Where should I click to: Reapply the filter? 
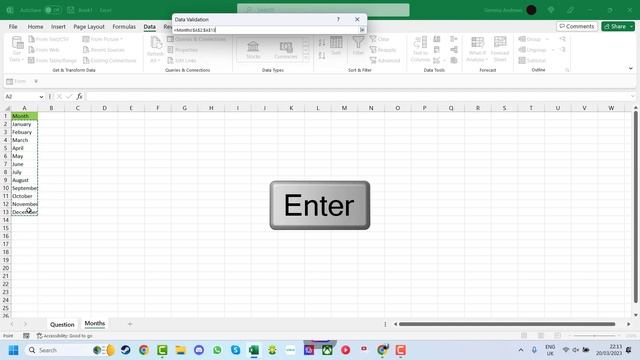[x=383, y=50]
